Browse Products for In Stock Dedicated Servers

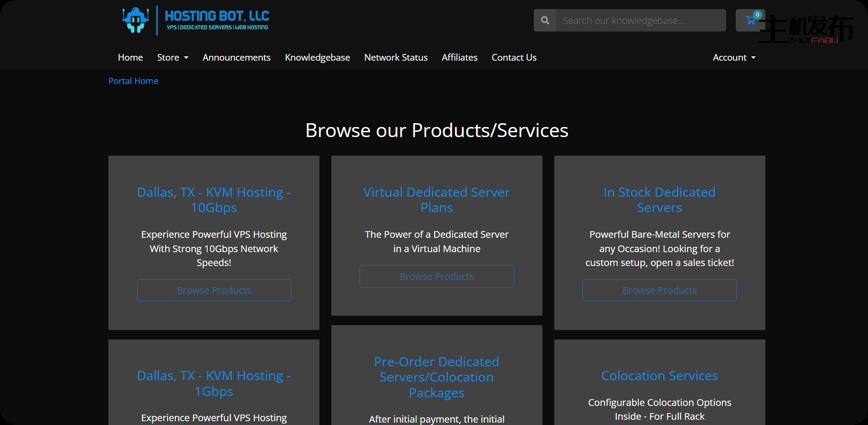pos(659,290)
